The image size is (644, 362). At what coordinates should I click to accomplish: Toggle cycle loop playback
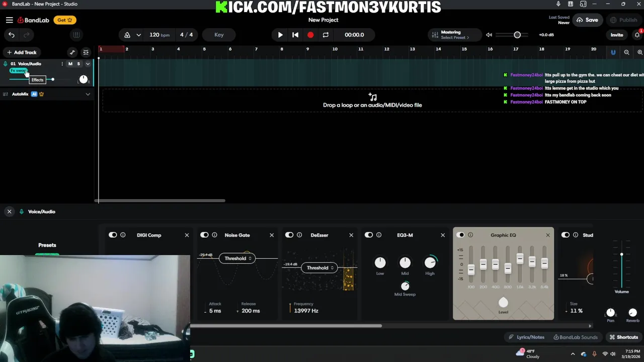tap(326, 35)
